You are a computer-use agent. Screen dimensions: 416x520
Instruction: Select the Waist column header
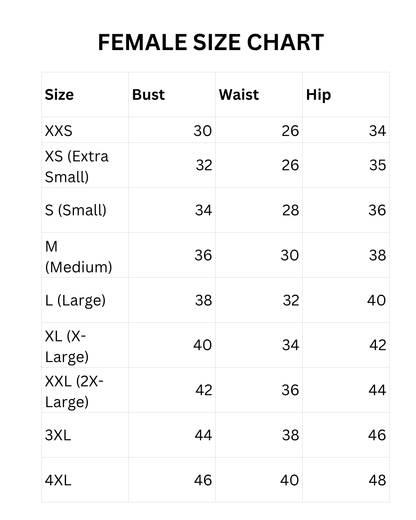[x=239, y=95]
